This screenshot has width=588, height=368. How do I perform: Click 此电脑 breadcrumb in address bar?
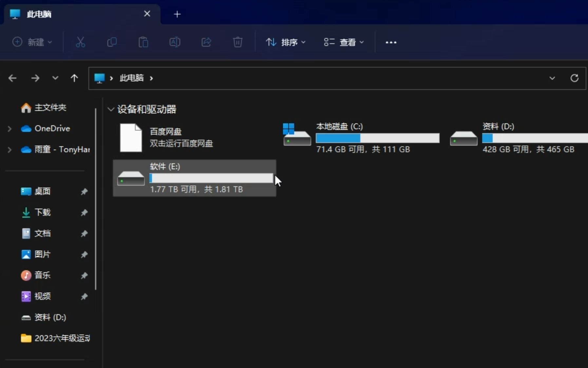click(131, 78)
